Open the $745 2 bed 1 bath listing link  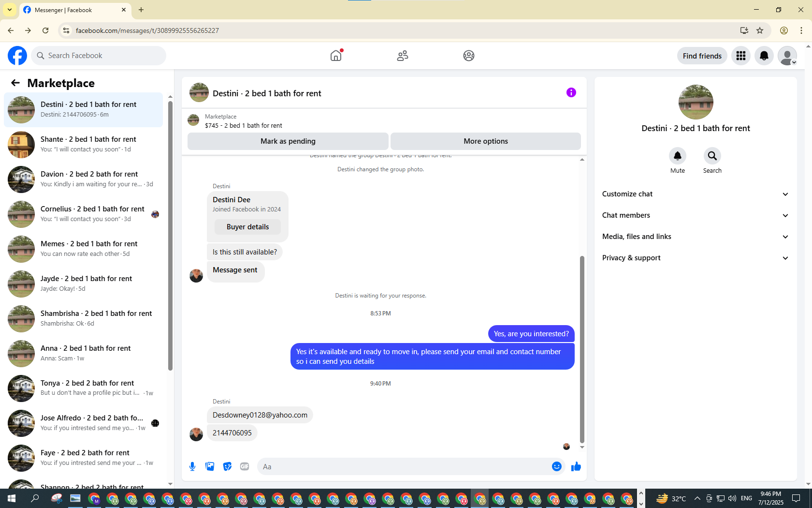click(x=244, y=125)
